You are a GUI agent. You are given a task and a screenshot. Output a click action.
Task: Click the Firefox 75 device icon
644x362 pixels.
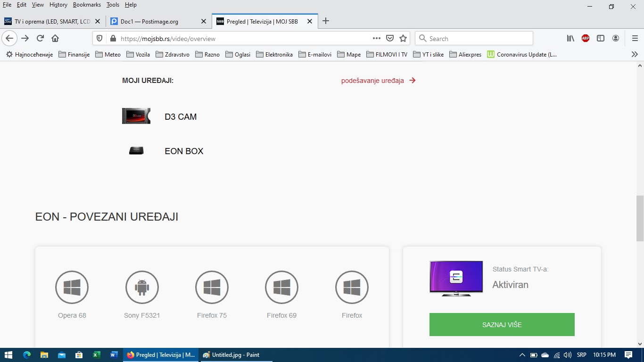tap(212, 287)
